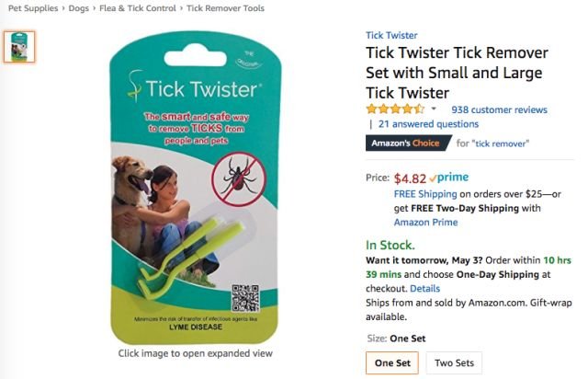Click the star rating icons
The image size is (588, 379).
[395, 109]
